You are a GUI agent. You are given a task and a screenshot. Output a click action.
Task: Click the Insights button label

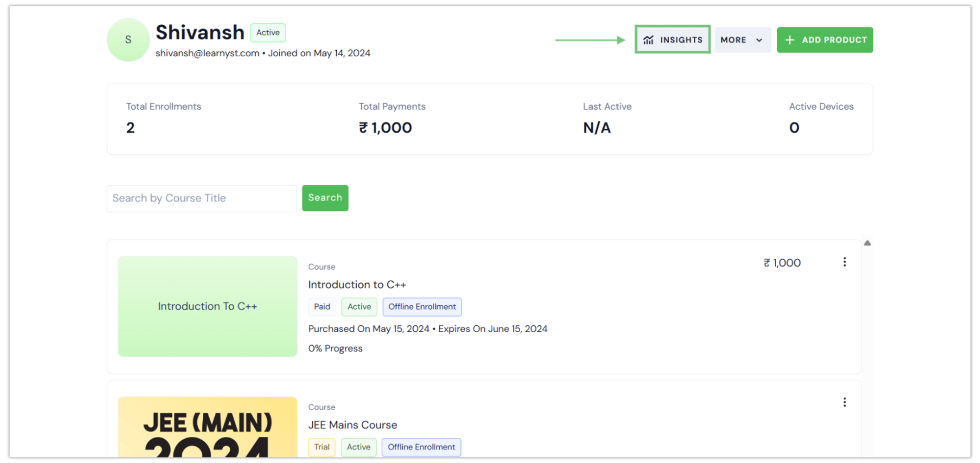(x=681, y=40)
